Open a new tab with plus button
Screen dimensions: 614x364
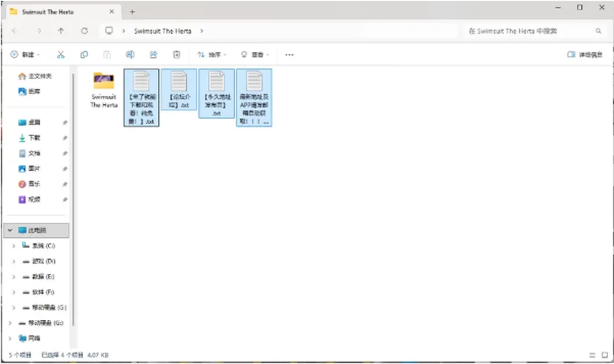click(x=132, y=12)
